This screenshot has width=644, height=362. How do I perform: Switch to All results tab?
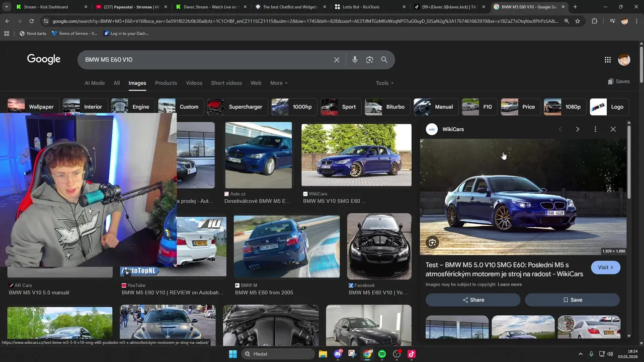117,83
